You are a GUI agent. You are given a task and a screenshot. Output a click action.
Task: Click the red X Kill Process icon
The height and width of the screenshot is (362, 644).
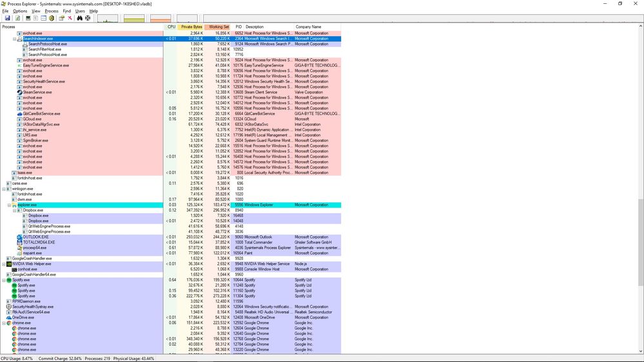pyautogui.click(x=70, y=18)
